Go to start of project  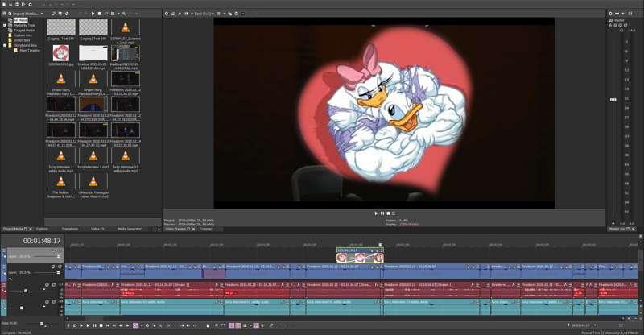click(x=108, y=325)
